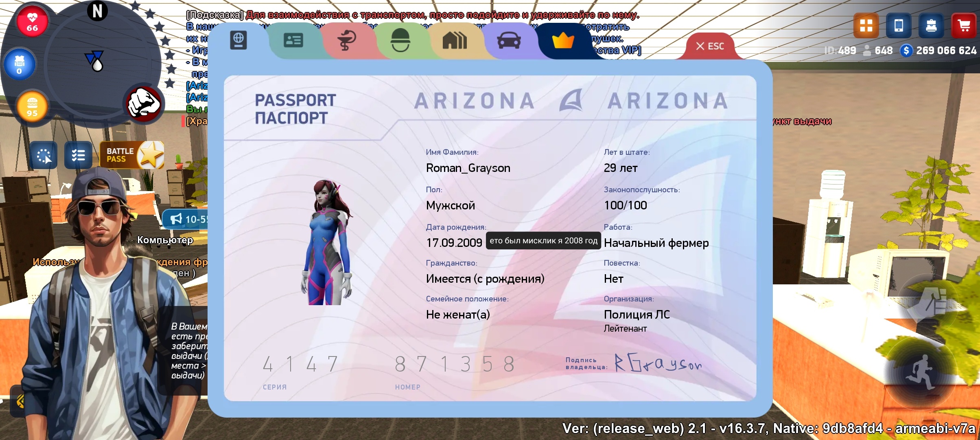Open the orange grid main menu icon
This screenshot has width=980, height=440.
(866, 25)
